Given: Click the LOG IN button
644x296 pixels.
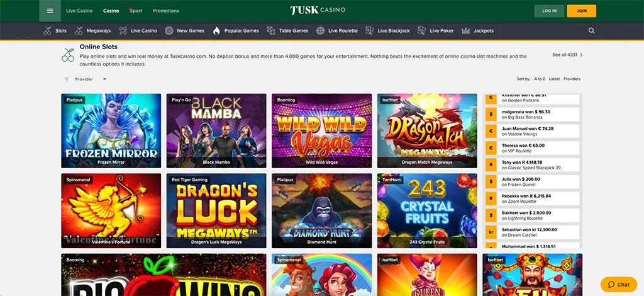Looking at the screenshot, I should click(x=549, y=11).
